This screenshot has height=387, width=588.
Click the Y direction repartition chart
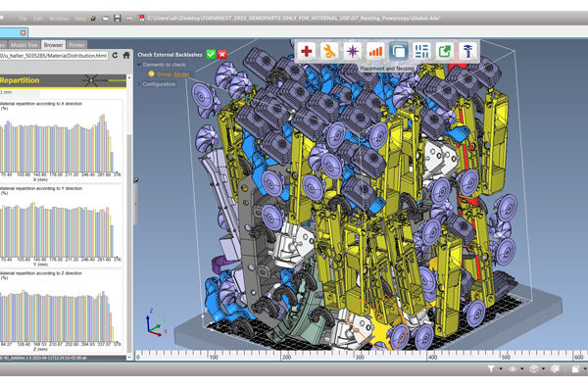tap(61, 226)
